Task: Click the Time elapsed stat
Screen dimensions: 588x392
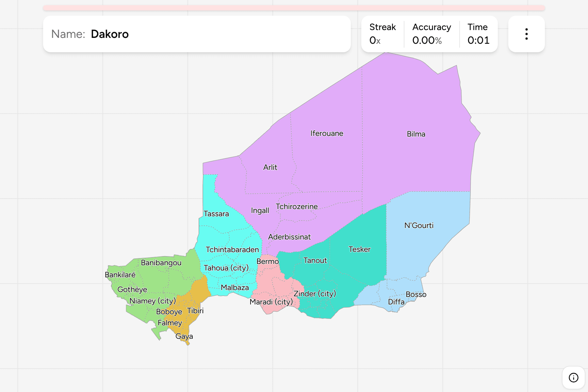Action: tap(478, 34)
